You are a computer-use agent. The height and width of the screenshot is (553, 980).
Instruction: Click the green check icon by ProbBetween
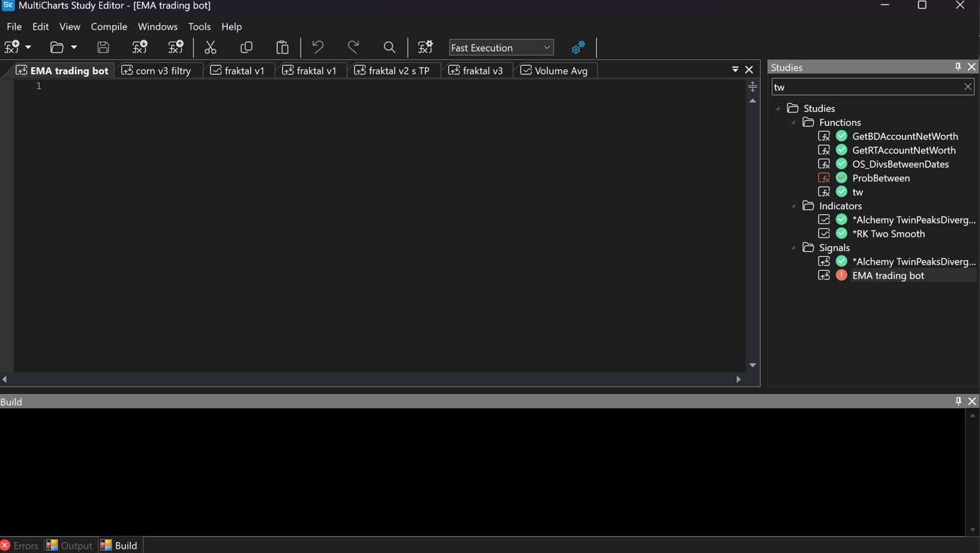(841, 177)
